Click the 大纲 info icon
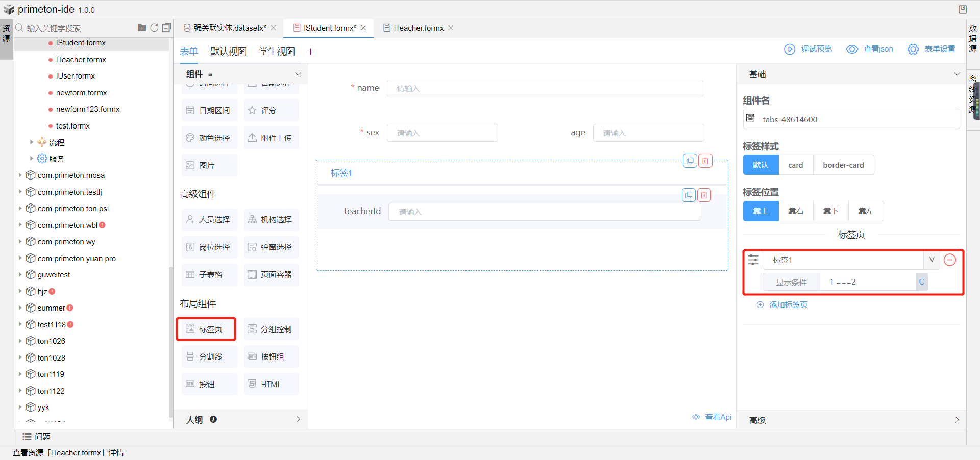Screen dimensions: 980x460 point(213,419)
